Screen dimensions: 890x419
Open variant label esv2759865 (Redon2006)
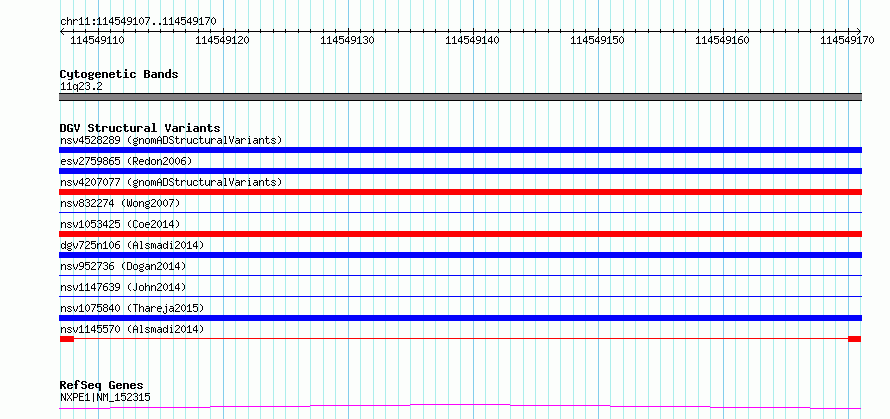tap(126, 161)
